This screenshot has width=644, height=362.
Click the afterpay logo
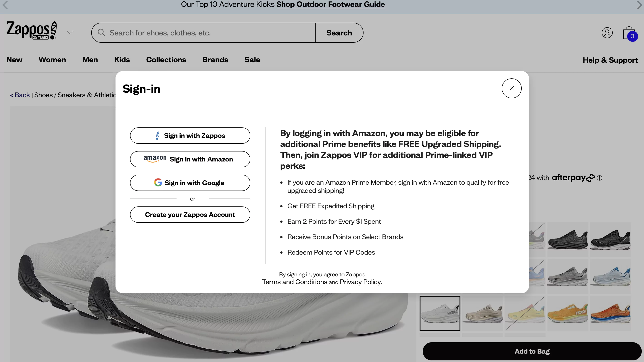point(573,178)
